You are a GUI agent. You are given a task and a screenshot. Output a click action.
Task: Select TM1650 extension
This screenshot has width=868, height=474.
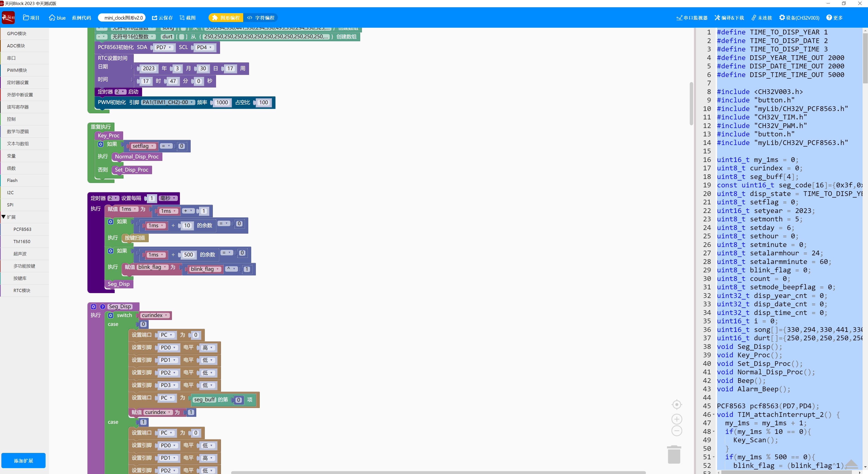click(25, 242)
